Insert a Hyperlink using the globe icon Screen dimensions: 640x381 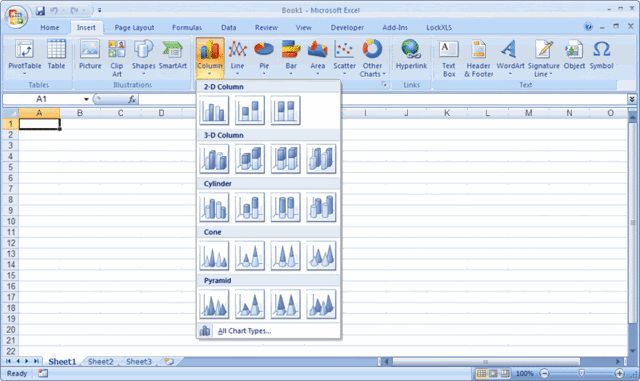(x=411, y=55)
